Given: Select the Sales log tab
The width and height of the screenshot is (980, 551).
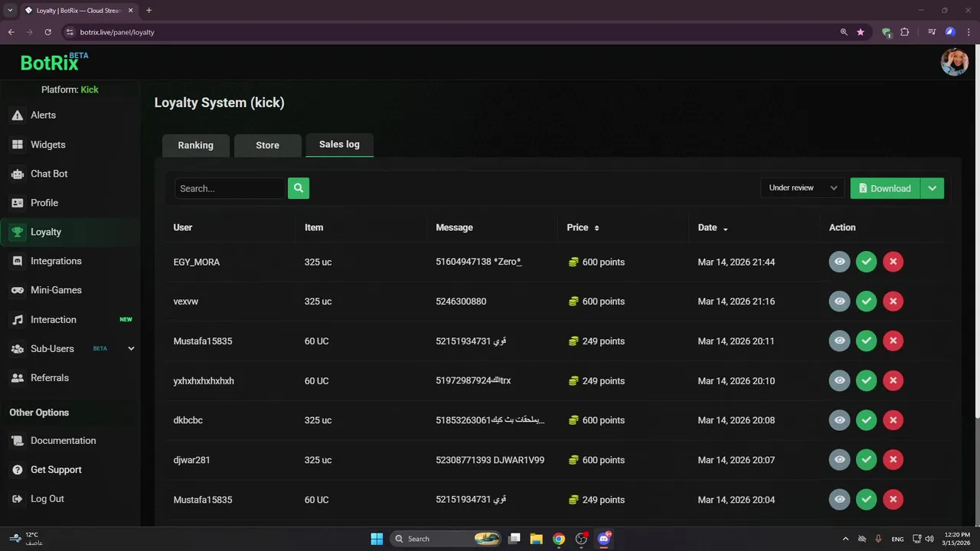Looking at the screenshot, I should click(x=339, y=145).
